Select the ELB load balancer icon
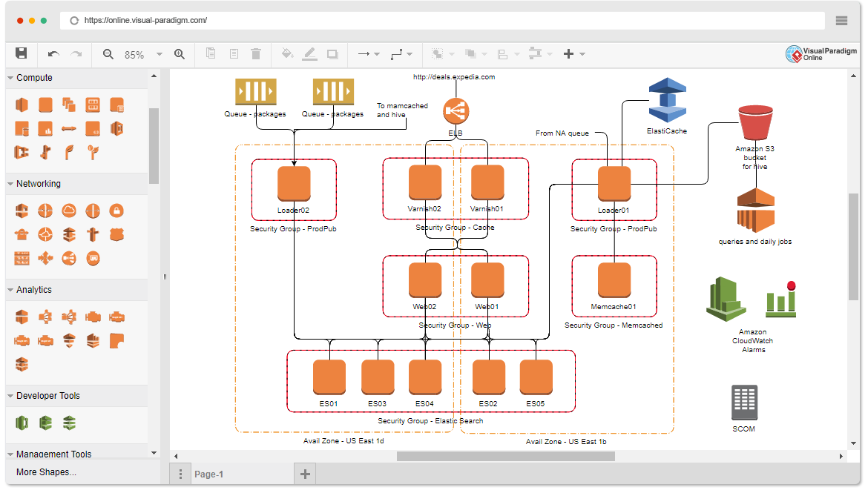Screen dimensions: 868x493 pyautogui.click(x=456, y=111)
